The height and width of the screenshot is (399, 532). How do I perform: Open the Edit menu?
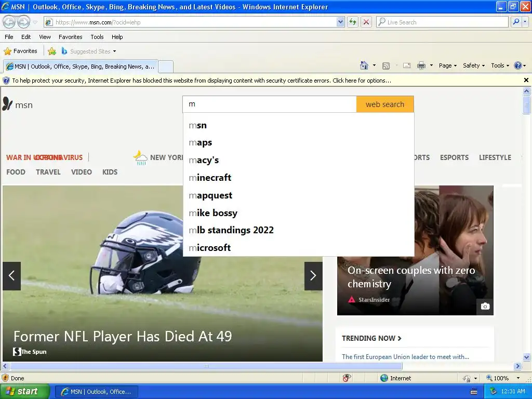click(x=26, y=37)
